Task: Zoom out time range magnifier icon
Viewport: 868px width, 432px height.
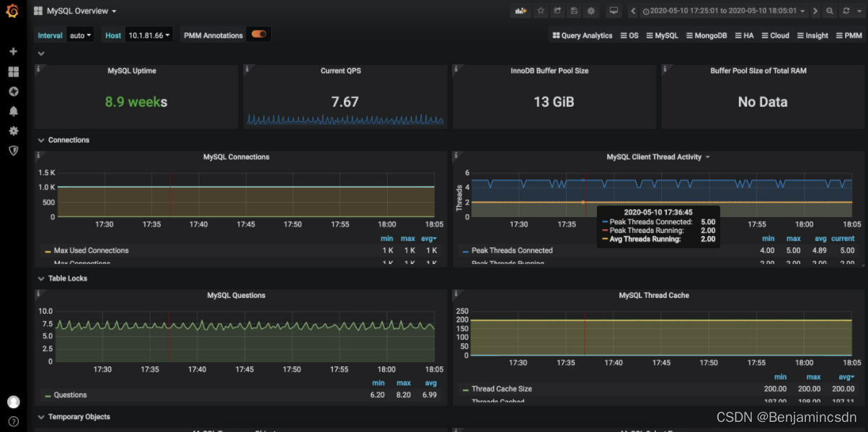Action: [830, 11]
